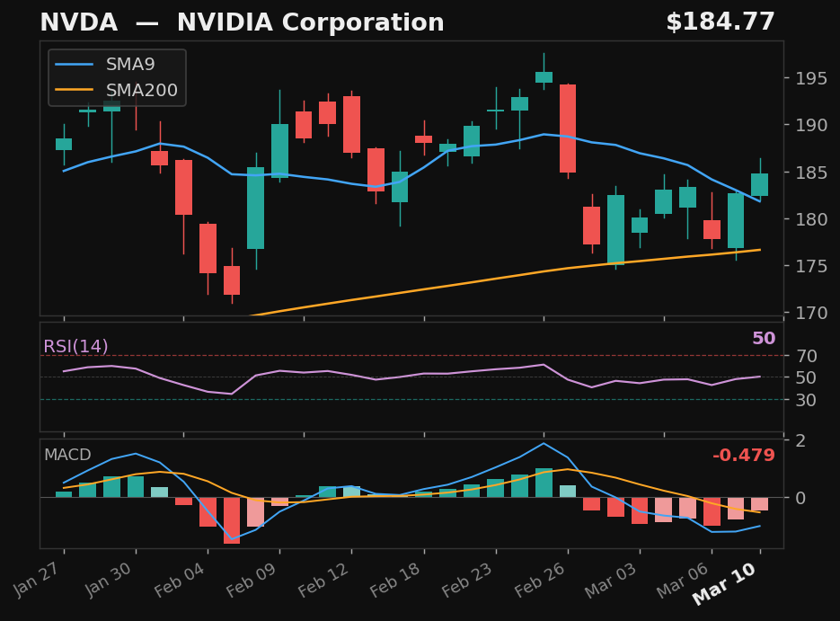Select the MACD signal line crossover peak
Screen dimensions: 840x621
(x=544, y=443)
